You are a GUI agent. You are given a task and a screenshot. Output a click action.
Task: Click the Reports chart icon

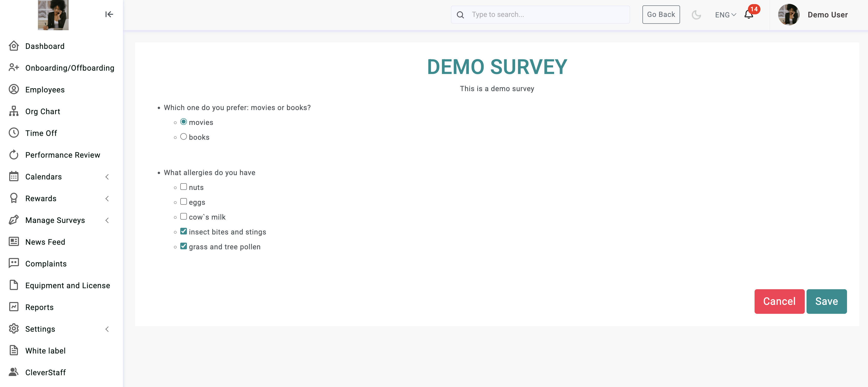pos(14,307)
